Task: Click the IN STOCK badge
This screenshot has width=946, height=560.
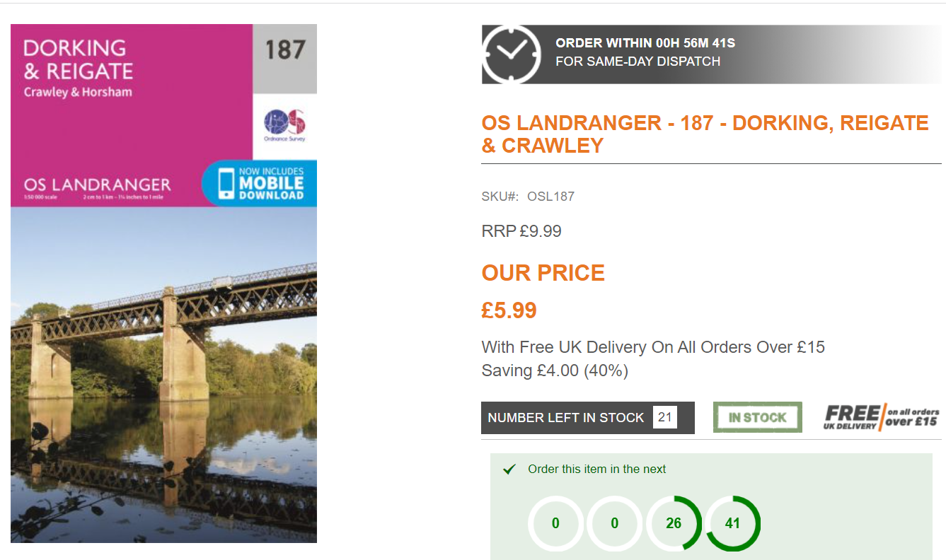Action: (757, 417)
